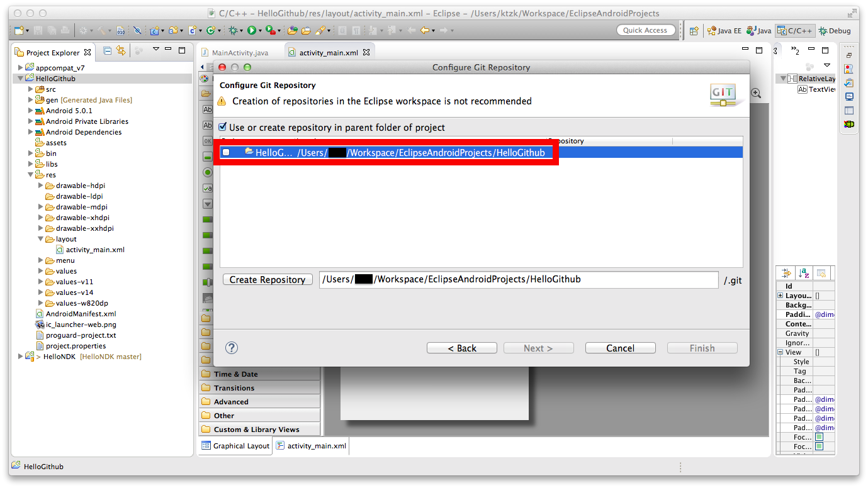Image resolution: width=868 pixels, height=488 pixels.
Task: Open the Time & Date palette category
Action: coord(259,374)
